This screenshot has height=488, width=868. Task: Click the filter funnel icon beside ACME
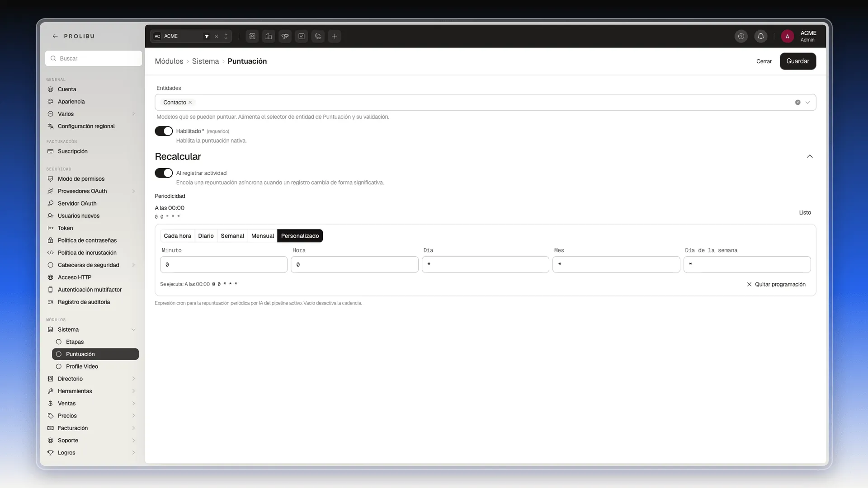tap(207, 36)
